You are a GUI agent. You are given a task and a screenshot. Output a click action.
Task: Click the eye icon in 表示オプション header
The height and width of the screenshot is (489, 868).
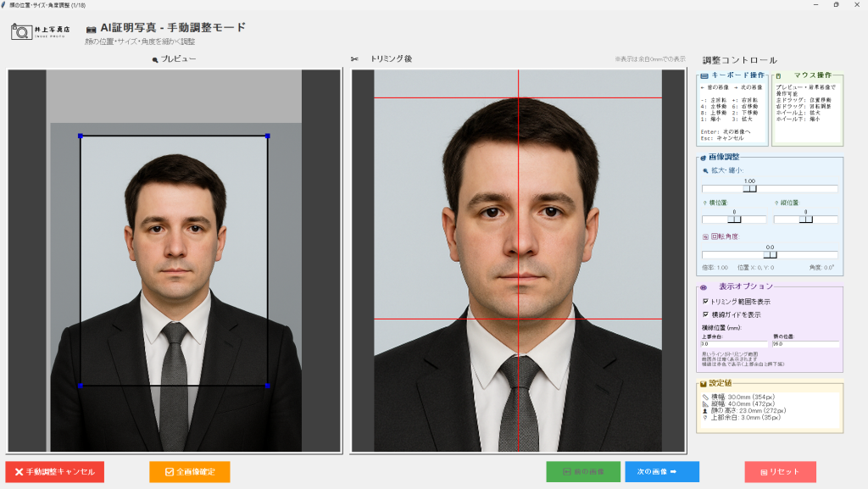tap(704, 287)
